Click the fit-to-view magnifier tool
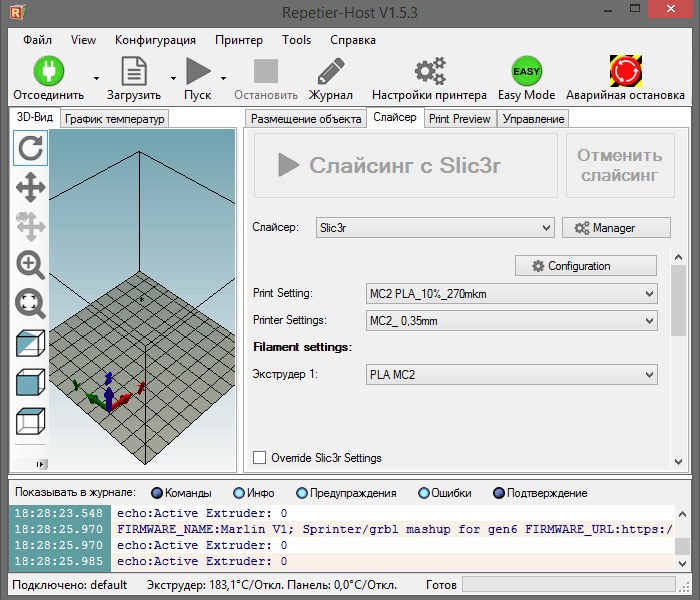Screen dimensions: 700x600 30,304
